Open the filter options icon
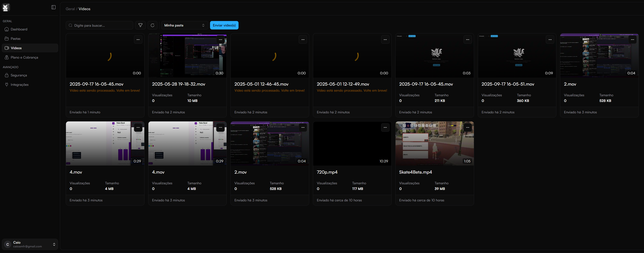644x253 pixels. 141,25
